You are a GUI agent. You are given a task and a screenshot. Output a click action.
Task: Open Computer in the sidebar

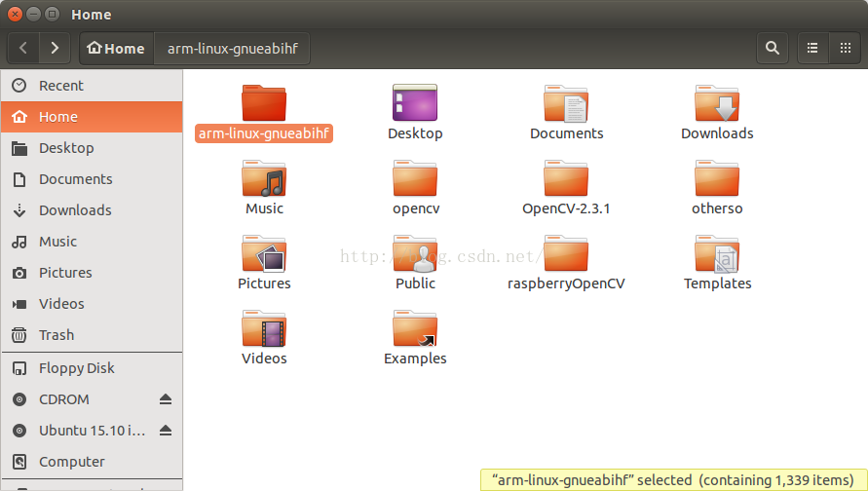tap(92, 462)
